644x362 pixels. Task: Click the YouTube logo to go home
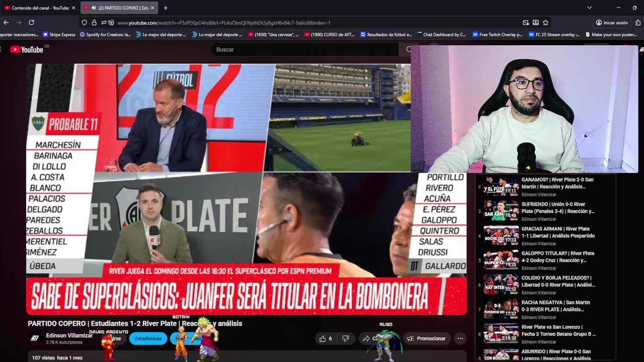click(28, 49)
